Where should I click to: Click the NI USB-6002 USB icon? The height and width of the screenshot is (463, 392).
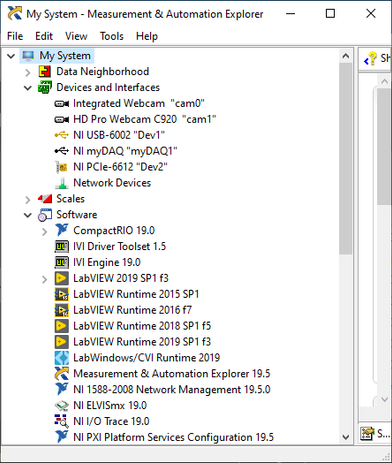(x=62, y=135)
